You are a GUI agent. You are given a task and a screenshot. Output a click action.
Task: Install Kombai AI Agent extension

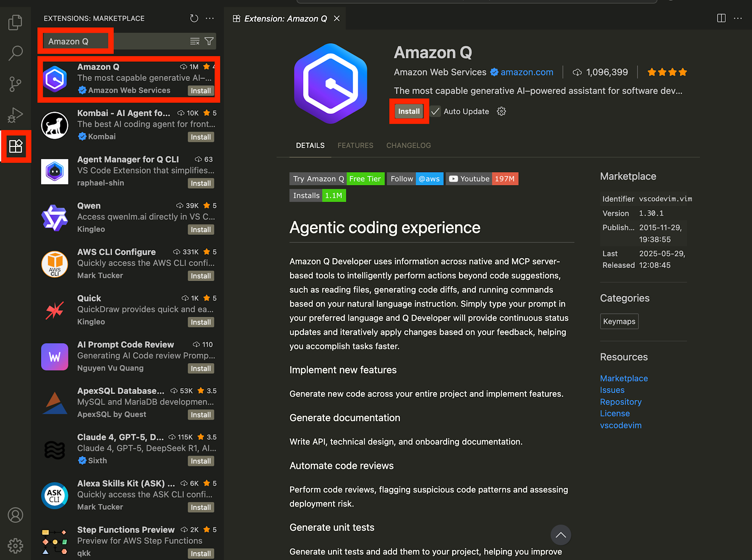click(201, 137)
